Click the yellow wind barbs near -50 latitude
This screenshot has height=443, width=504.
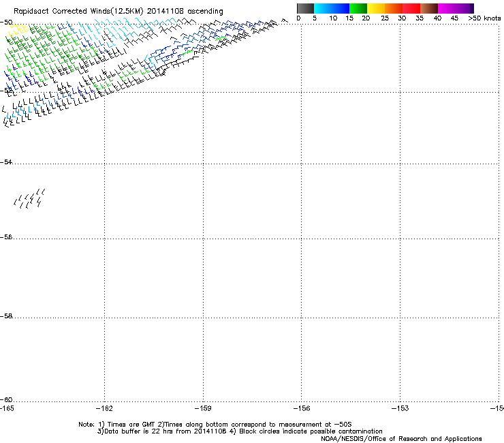18,29
